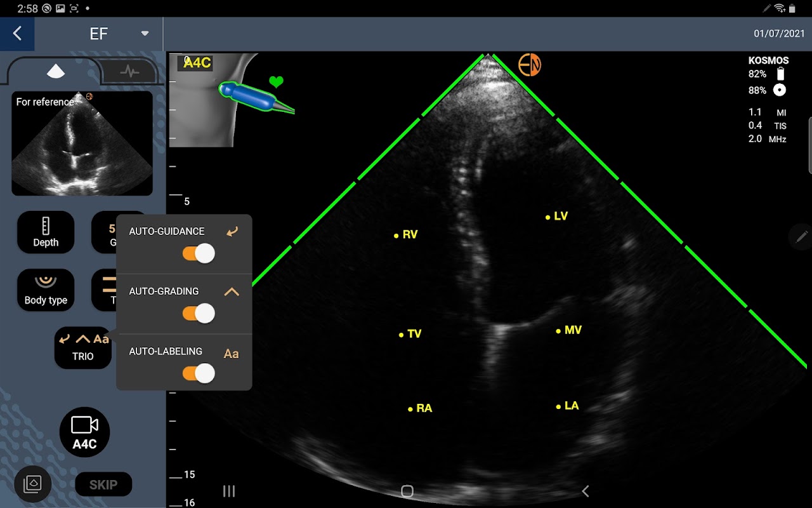Select the LA label

[568, 406]
